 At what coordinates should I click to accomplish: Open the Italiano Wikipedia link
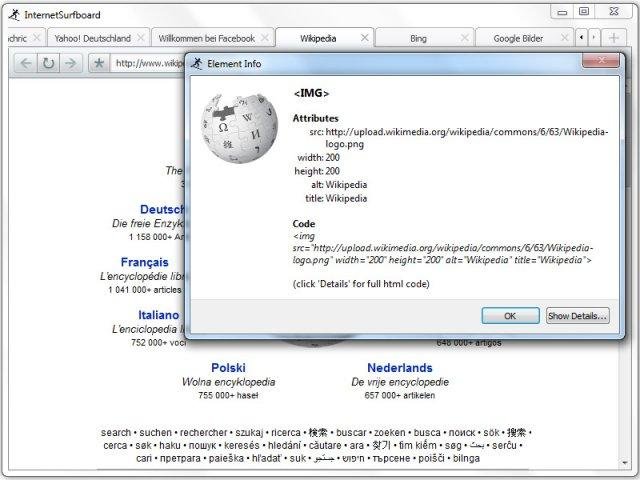coord(158,315)
